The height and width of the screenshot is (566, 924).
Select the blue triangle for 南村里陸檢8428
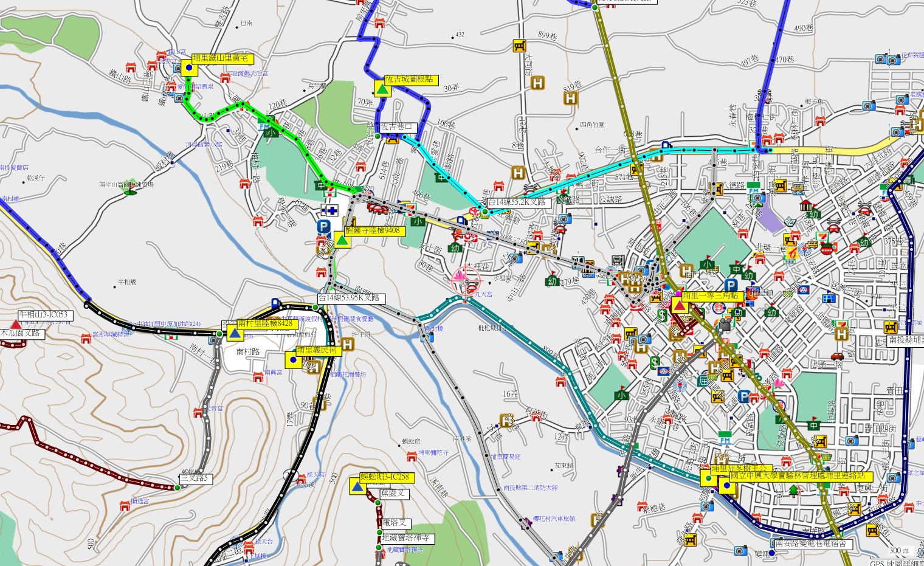(234, 333)
